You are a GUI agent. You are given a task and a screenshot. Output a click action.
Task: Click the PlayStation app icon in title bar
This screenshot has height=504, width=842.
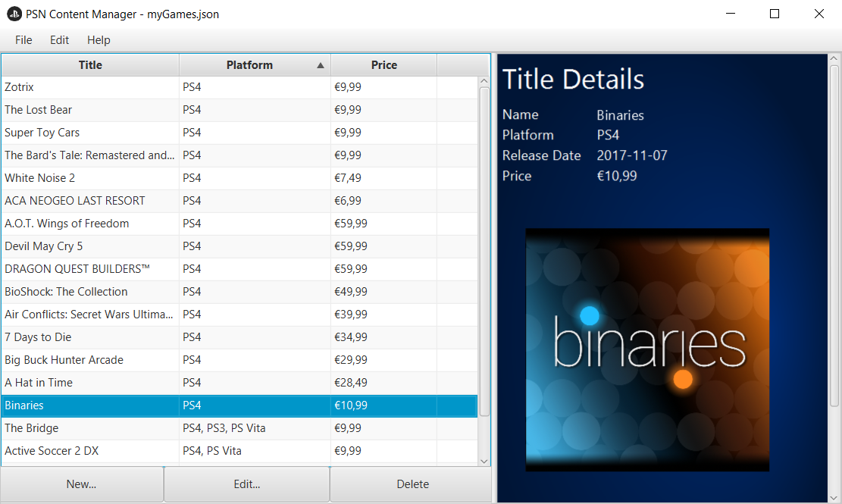[14, 14]
